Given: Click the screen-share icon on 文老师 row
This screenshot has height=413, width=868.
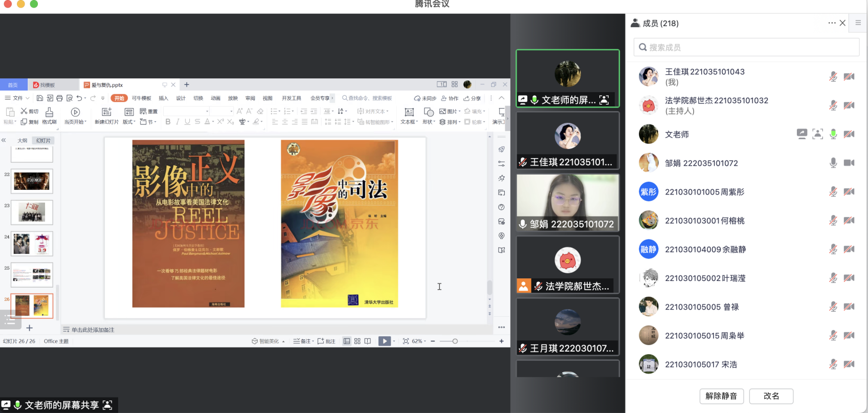Looking at the screenshot, I should pyautogui.click(x=802, y=134).
